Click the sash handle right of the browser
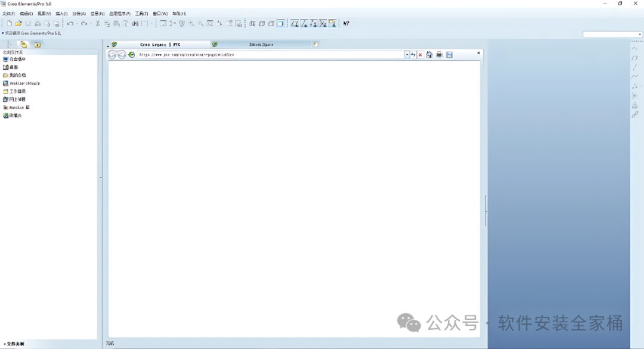 [x=487, y=211]
